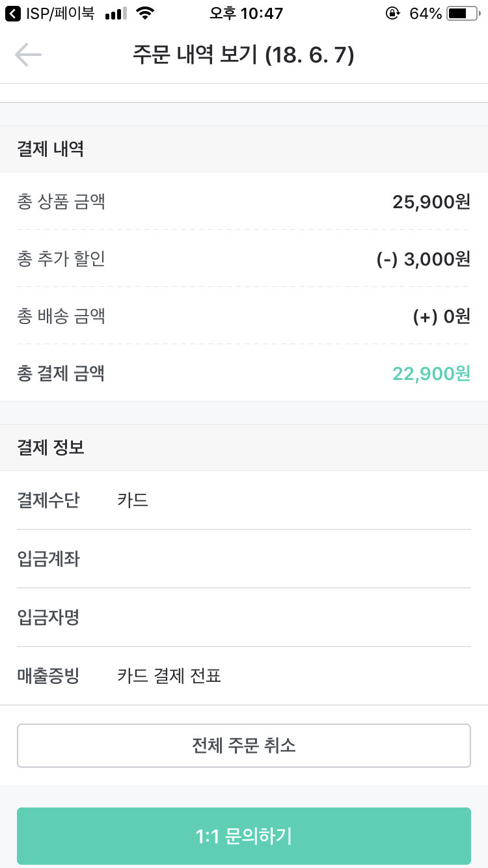Tap the 오후 10:47 clock in status bar
The width and height of the screenshot is (488, 868).
[246, 13]
